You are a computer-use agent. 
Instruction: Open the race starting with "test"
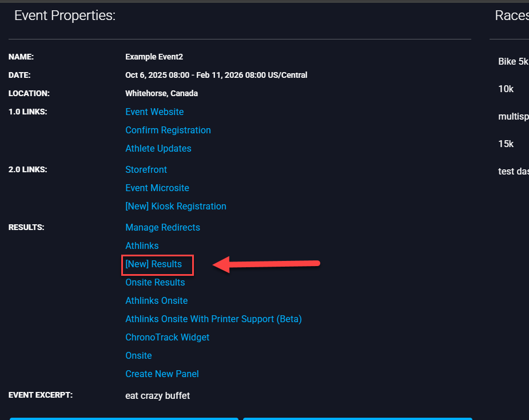click(x=513, y=172)
